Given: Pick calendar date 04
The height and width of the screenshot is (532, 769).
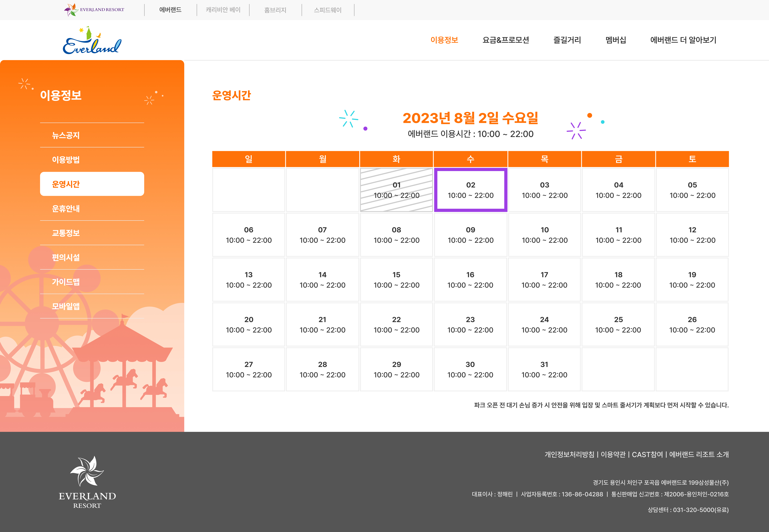Looking at the screenshot, I should pyautogui.click(x=618, y=190).
